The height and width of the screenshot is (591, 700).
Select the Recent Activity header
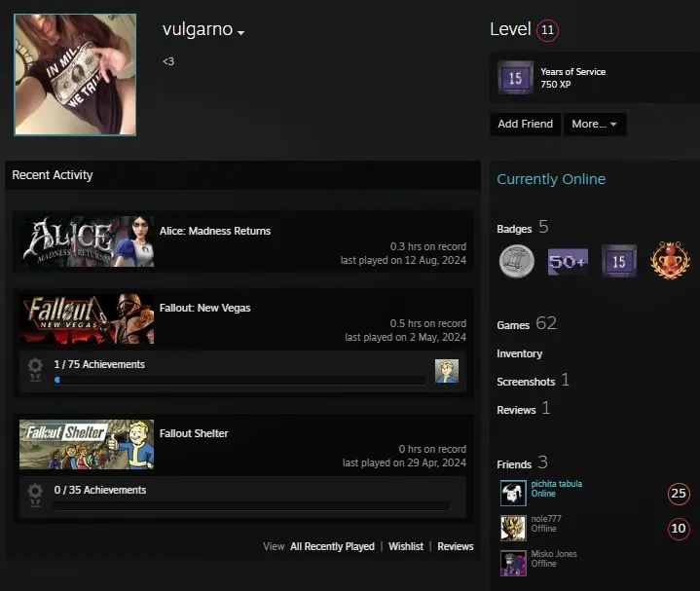(x=53, y=175)
